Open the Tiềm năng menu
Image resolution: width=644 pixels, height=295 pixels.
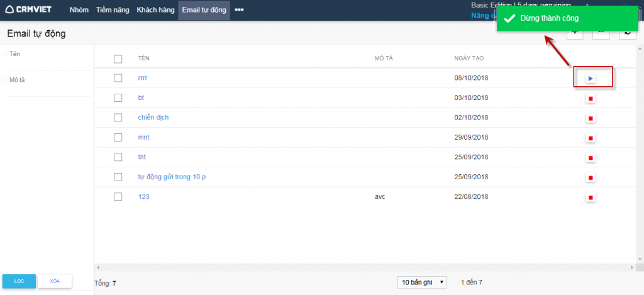[113, 10]
